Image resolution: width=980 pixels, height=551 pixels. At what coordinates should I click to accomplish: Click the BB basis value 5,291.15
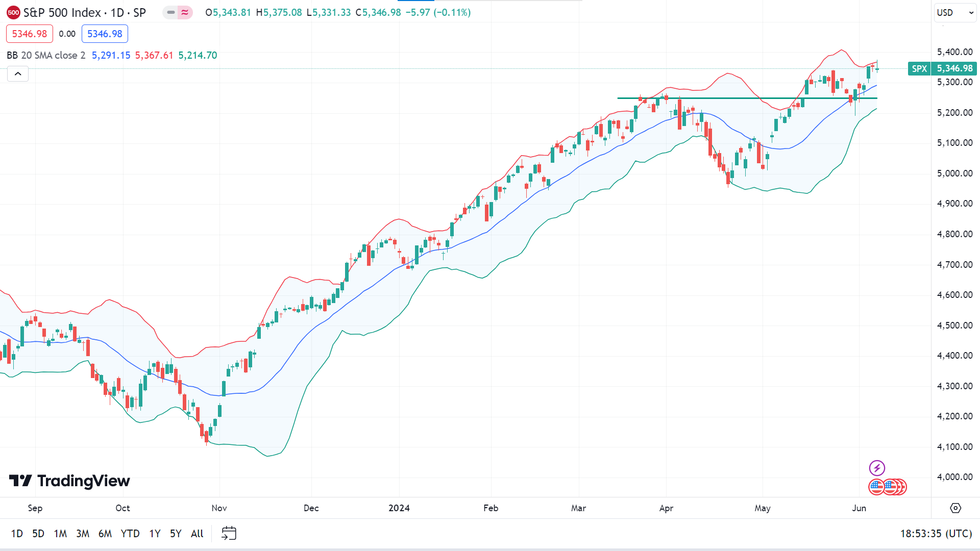(x=111, y=55)
